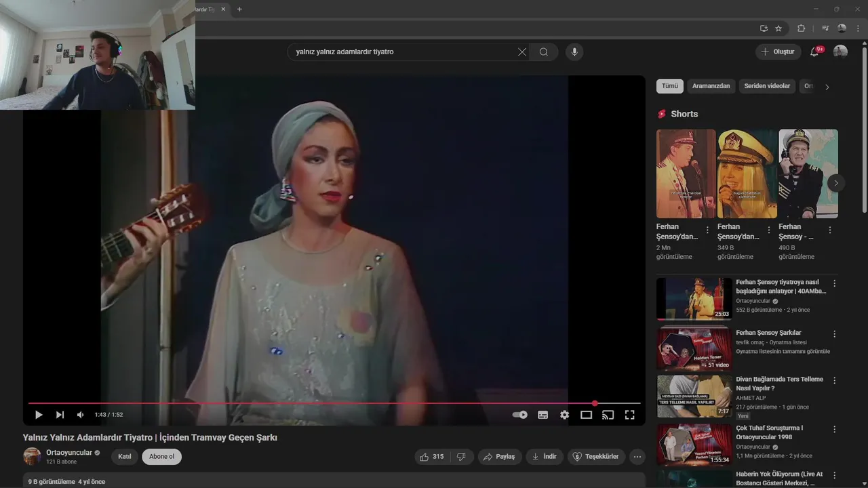
Task: Download the video with İndir
Action: (x=544, y=457)
